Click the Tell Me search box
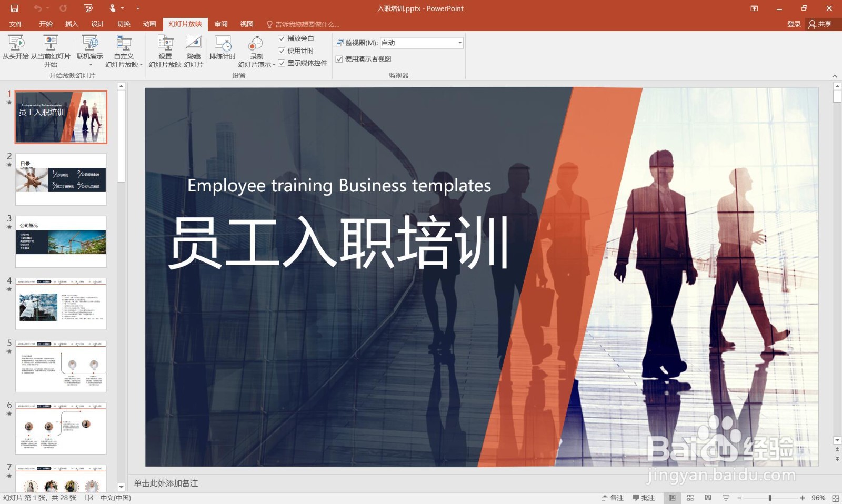Image resolution: width=842 pixels, height=504 pixels. [304, 24]
